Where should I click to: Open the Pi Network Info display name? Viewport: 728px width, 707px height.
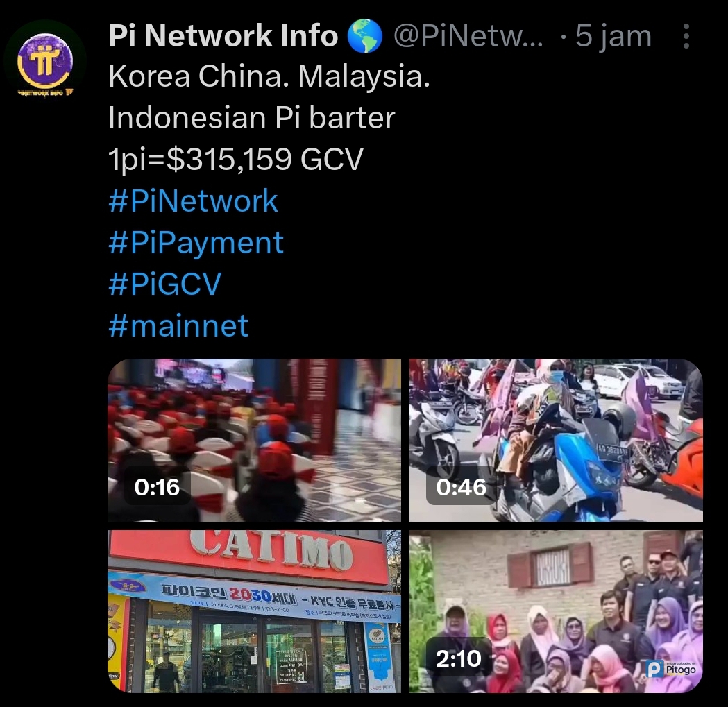[223, 36]
